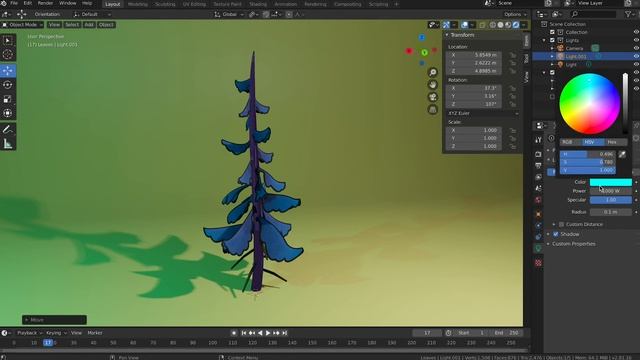This screenshot has width=640, height=360.
Task: Switch to the Animation workspace tab
Action: point(285,4)
